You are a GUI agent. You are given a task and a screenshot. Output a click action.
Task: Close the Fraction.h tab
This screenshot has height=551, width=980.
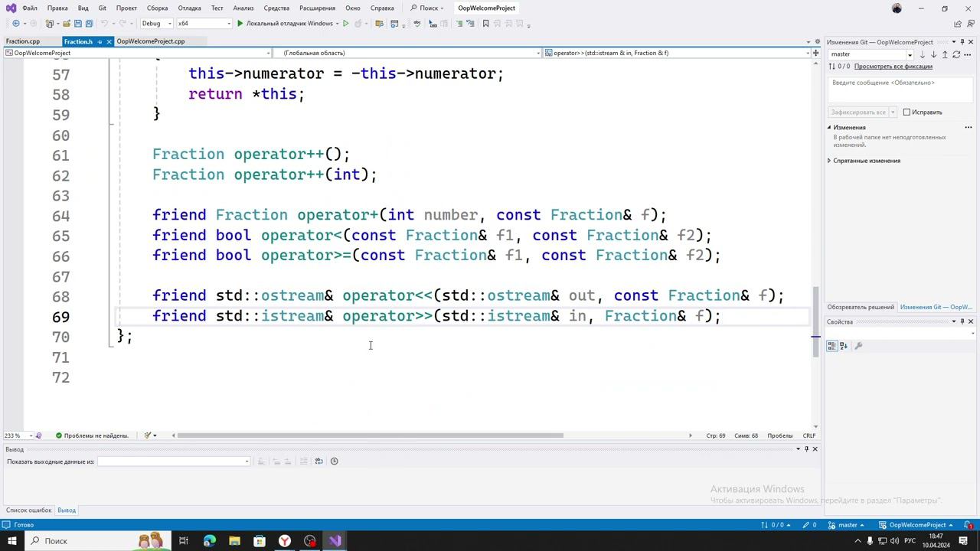109,41
